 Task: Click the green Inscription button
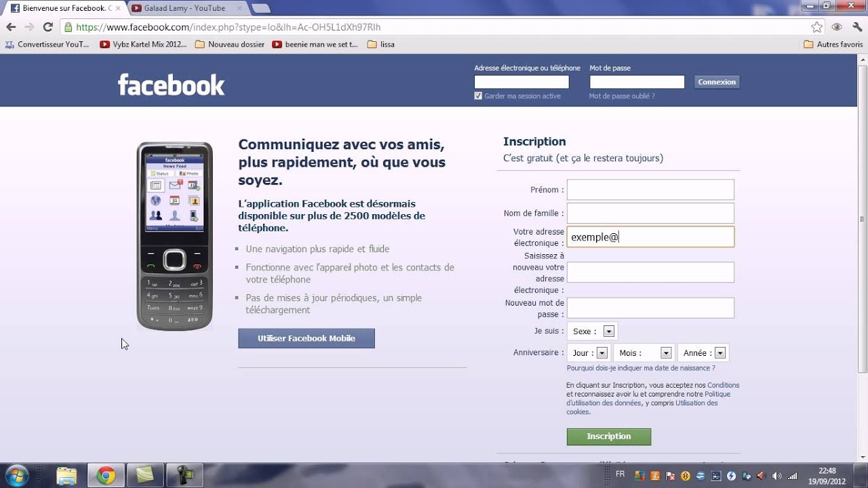click(609, 436)
